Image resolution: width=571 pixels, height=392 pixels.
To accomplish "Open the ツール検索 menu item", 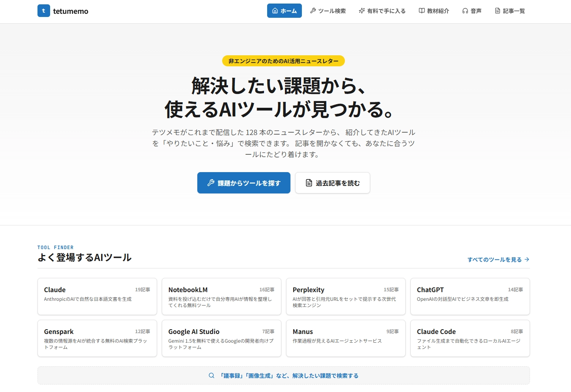I will pos(328,11).
